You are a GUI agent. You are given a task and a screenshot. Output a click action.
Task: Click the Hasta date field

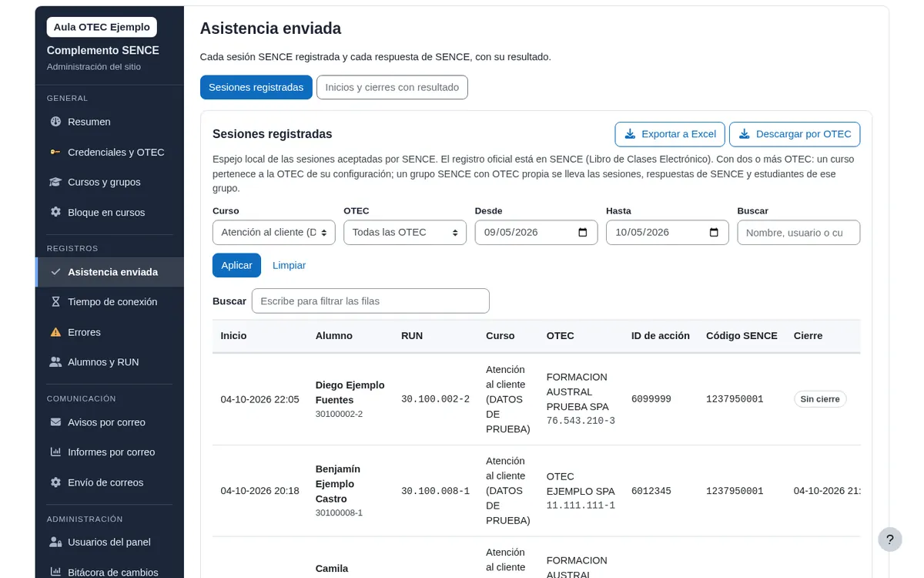667,233
